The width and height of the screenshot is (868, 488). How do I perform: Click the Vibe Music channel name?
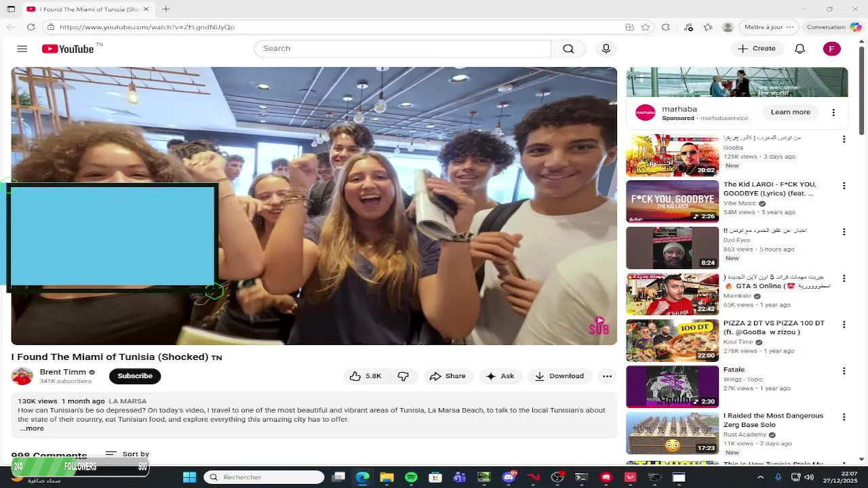[740, 203]
